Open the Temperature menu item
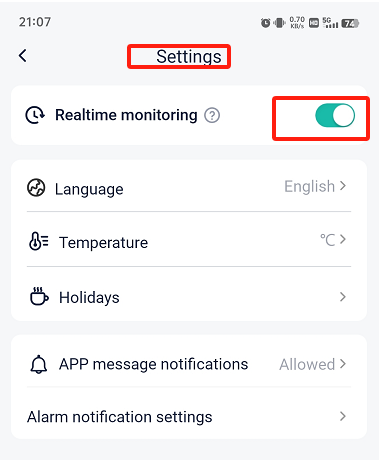This screenshot has height=460, width=382. coord(189,240)
